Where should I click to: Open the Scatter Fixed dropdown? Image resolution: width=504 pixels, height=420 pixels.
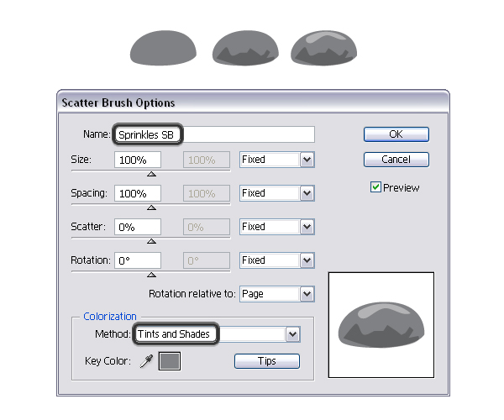coord(276,227)
